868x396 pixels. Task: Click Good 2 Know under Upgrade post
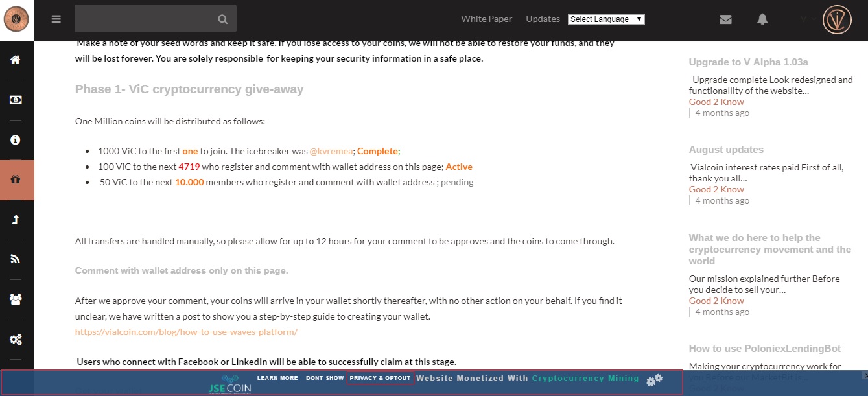click(x=716, y=102)
